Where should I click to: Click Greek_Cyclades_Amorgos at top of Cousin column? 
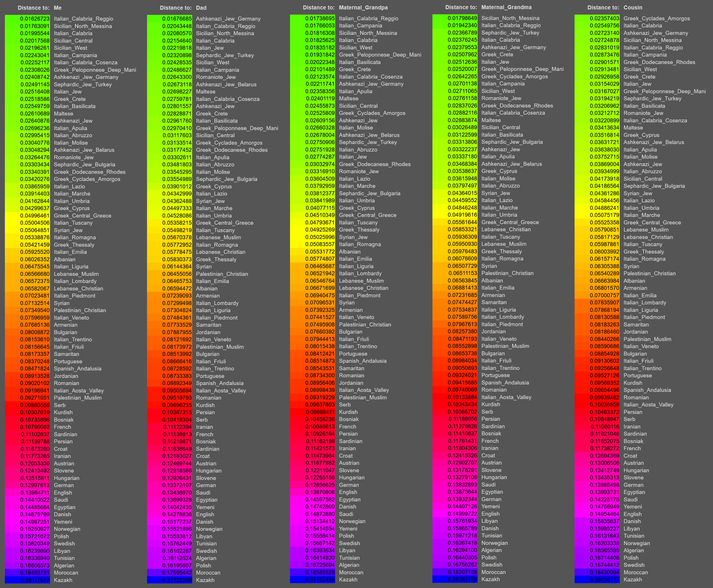(656, 18)
